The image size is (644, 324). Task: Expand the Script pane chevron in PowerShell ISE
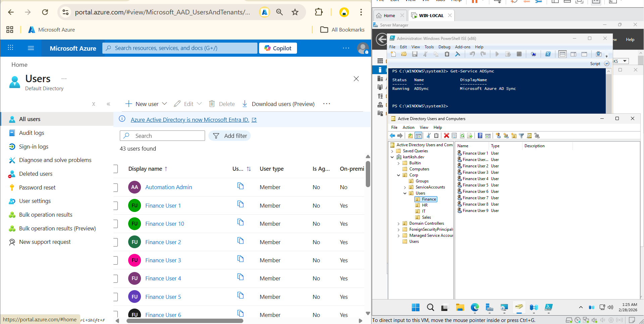pyautogui.click(x=607, y=64)
